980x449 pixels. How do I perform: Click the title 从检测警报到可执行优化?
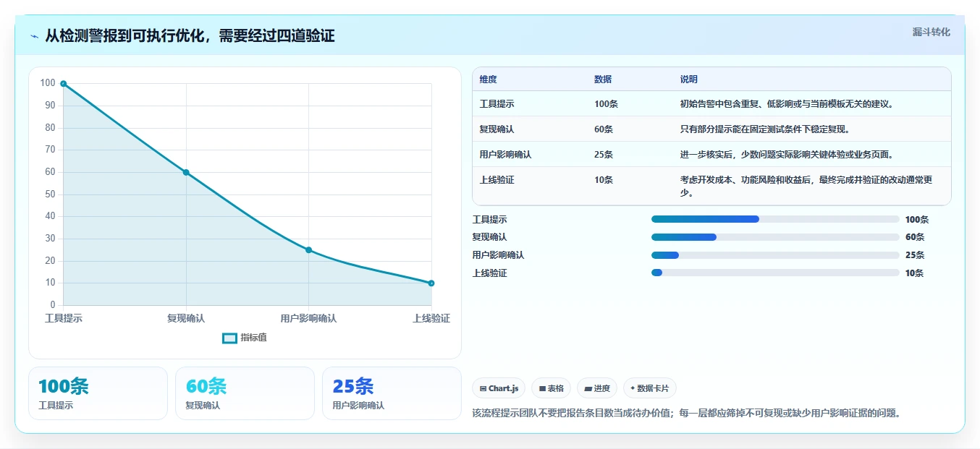click(x=190, y=36)
